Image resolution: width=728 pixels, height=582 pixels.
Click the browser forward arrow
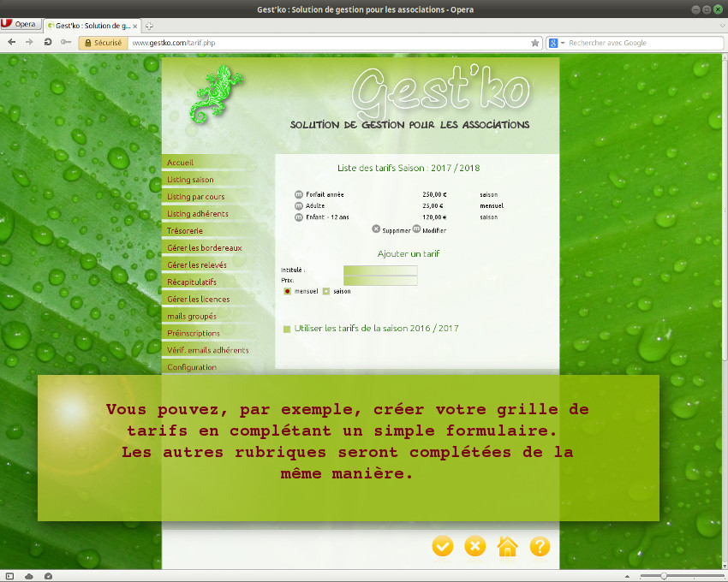[29, 42]
